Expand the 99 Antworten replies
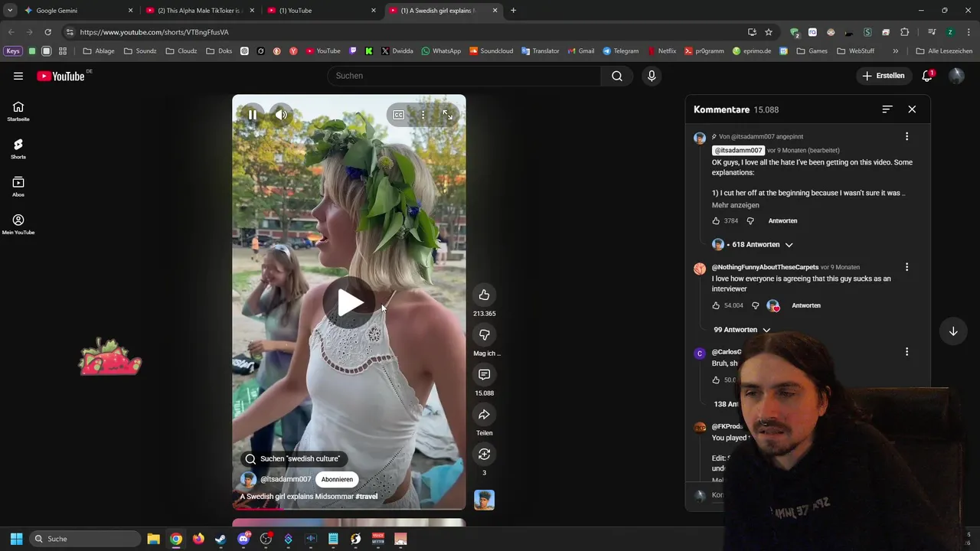The image size is (980, 551). [x=742, y=330]
